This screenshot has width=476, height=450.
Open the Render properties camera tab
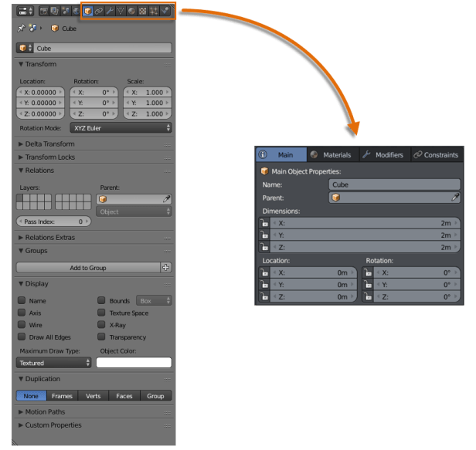[44, 12]
